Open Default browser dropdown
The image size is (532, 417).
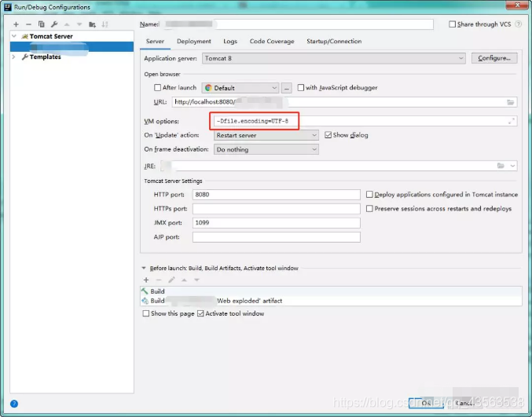[x=240, y=88]
